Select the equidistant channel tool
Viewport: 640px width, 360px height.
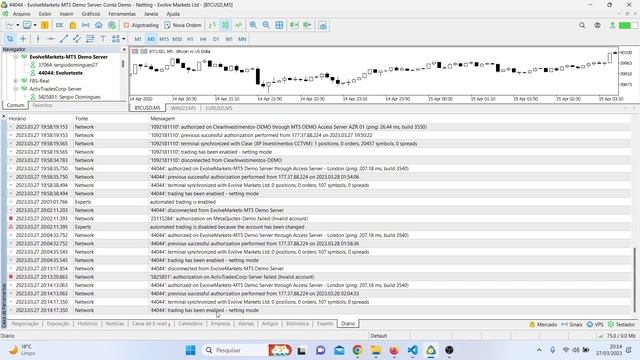coord(77,39)
